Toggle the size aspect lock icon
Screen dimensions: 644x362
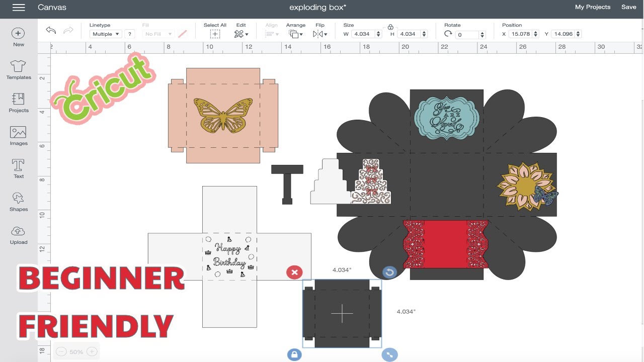390,27
